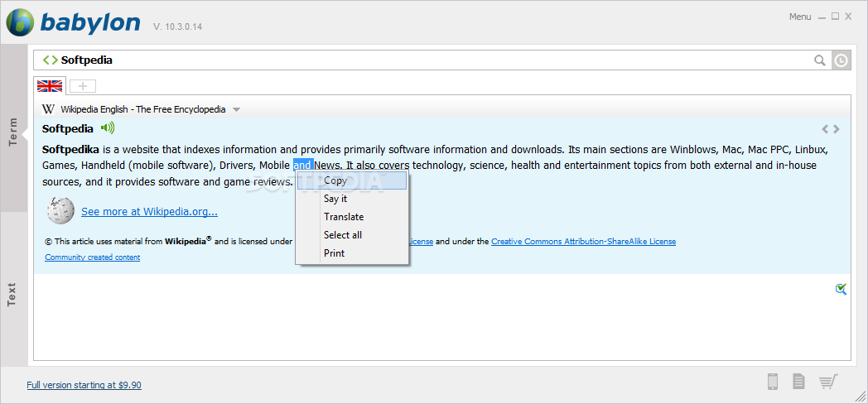Click the green swap-direction arrows in search box
Viewport: 868px width, 404px height.
[50, 60]
